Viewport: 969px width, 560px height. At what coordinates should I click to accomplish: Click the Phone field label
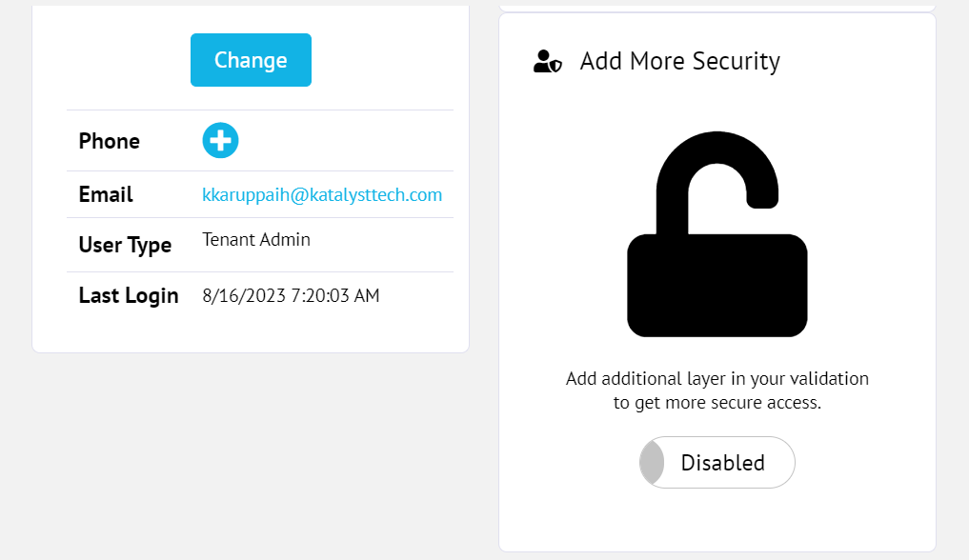109,141
